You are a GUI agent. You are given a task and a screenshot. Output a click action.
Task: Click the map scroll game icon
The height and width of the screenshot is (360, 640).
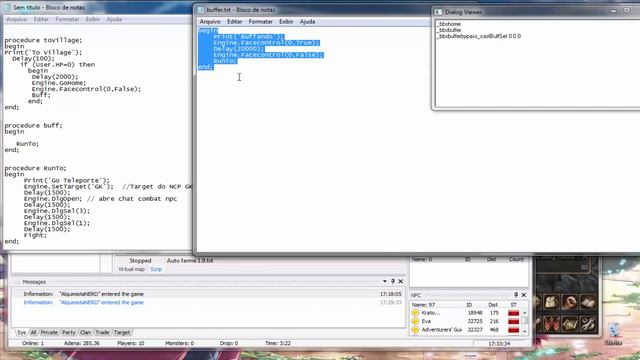[x=569, y=324]
